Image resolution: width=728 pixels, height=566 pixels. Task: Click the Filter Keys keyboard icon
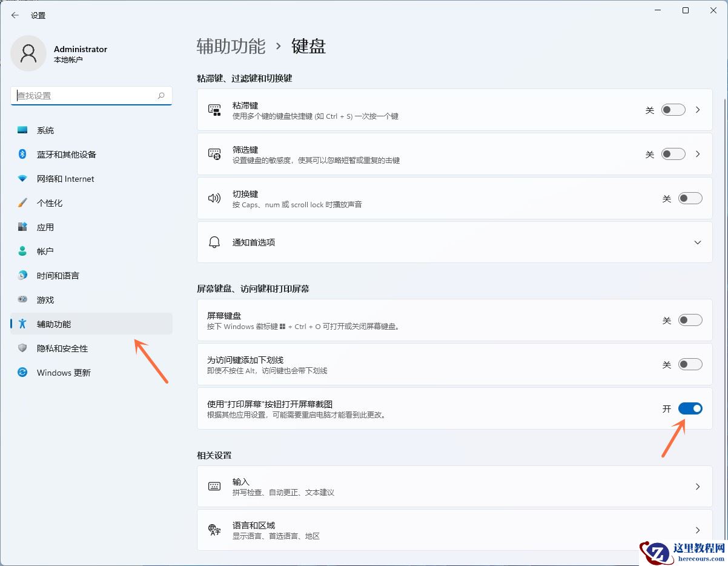[214, 154]
